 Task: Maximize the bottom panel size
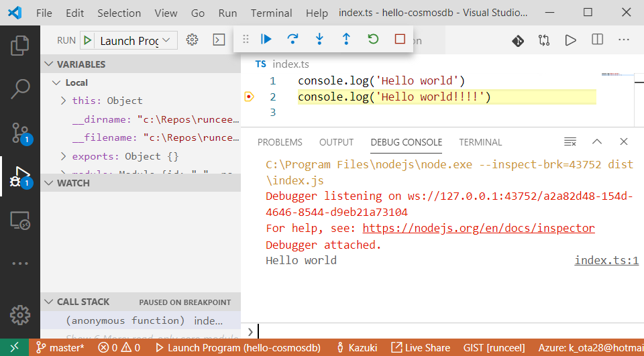[597, 141]
